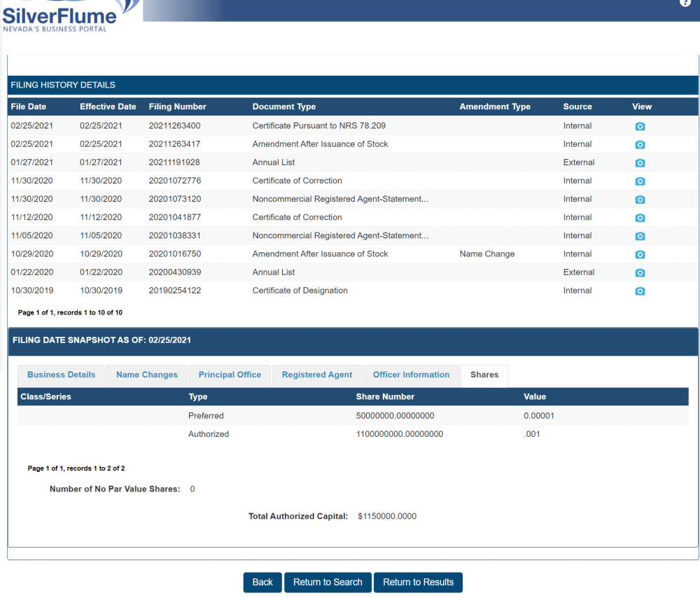This screenshot has height=598, width=700.
Task: View document for filing number 20201073120
Action: click(640, 200)
